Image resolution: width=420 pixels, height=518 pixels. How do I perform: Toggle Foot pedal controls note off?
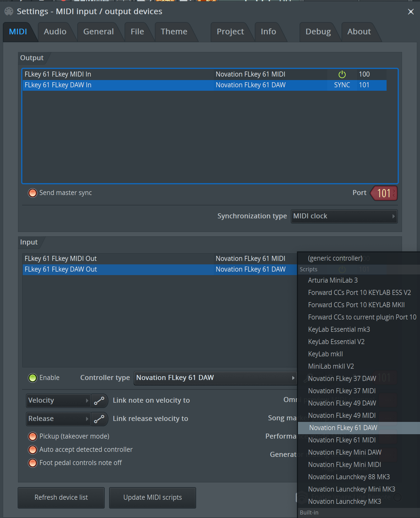pos(32,463)
